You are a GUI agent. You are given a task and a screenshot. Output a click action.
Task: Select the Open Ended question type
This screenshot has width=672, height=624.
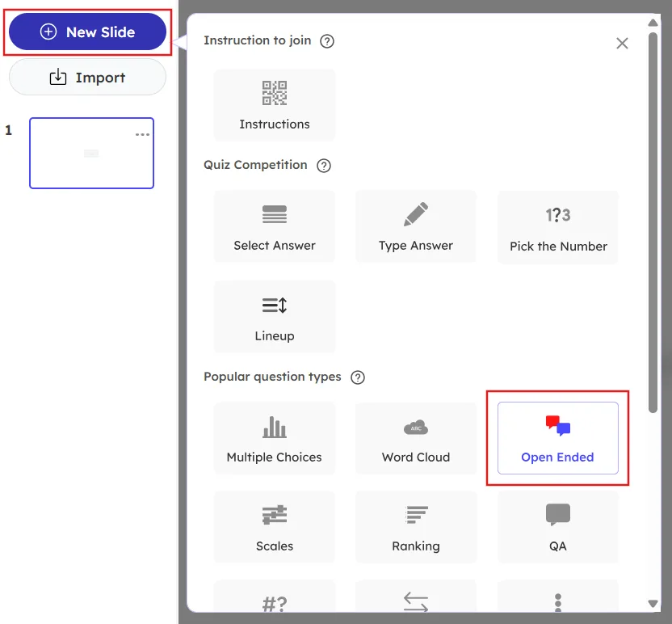click(x=557, y=437)
